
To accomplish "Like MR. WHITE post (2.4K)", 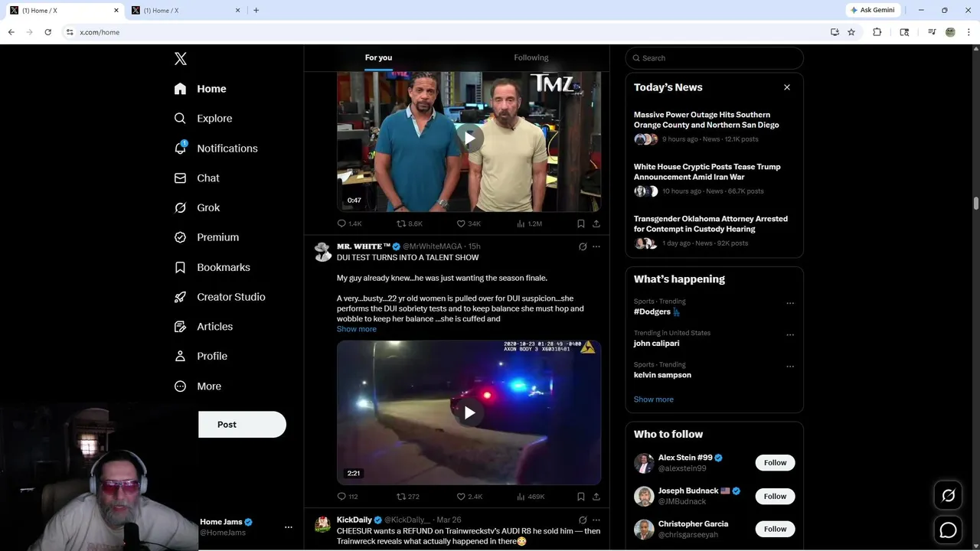I will tap(469, 497).
